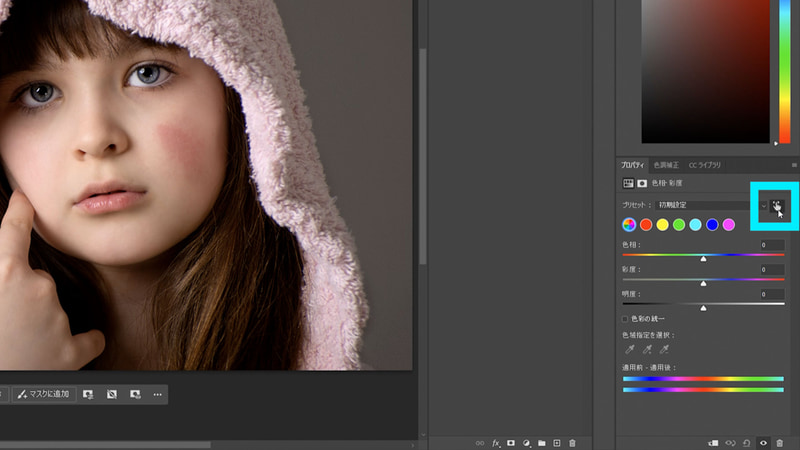Delete layer with Layers panel trash

(x=572, y=443)
